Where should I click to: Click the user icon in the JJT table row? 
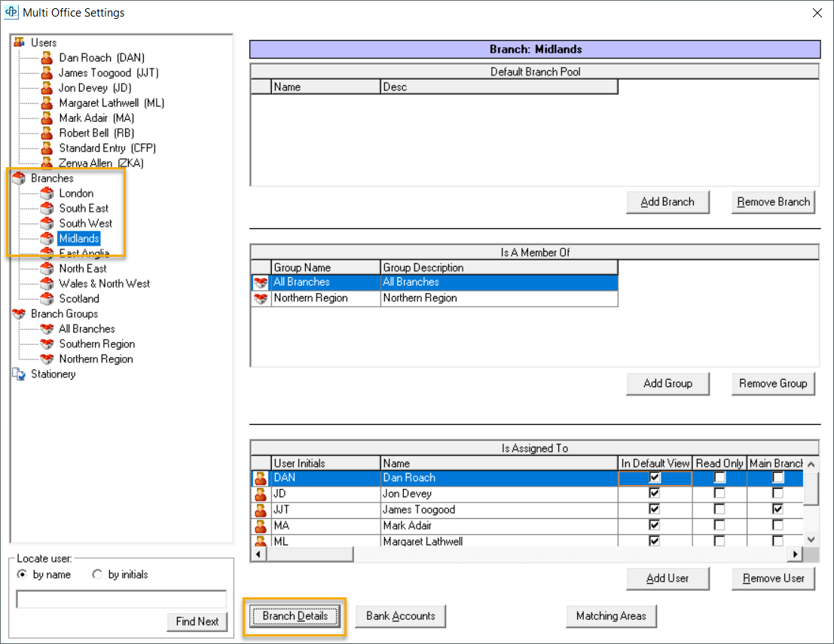point(261,510)
